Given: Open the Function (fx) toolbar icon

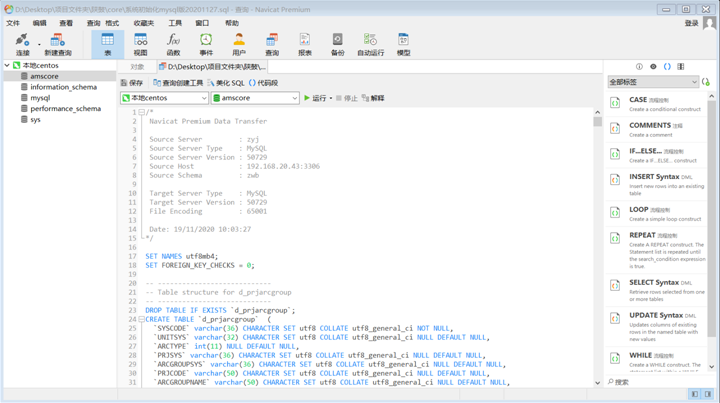Looking at the screenshot, I should coord(173,45).
